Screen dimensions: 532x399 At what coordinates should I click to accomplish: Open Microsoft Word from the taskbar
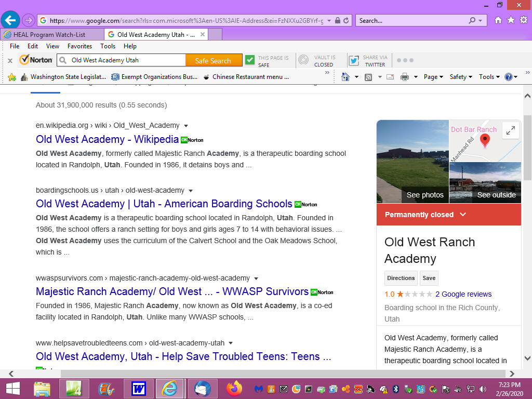point(138,389)
